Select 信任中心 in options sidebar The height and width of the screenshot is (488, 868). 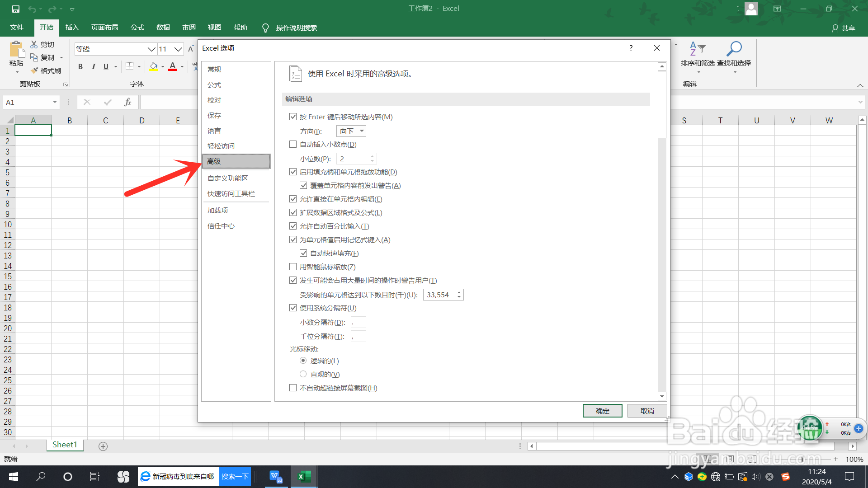click(236, 225)
